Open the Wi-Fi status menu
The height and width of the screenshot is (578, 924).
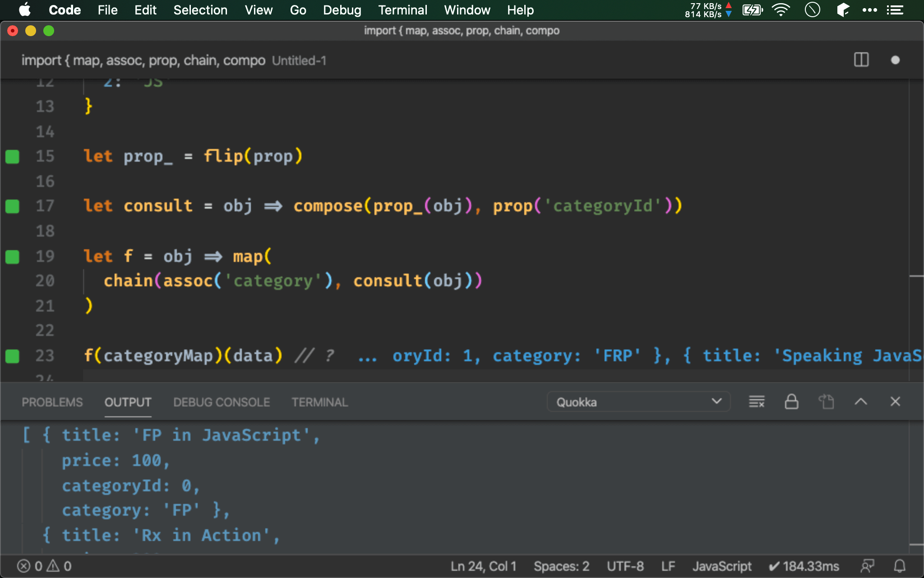(x=781, y=10)
